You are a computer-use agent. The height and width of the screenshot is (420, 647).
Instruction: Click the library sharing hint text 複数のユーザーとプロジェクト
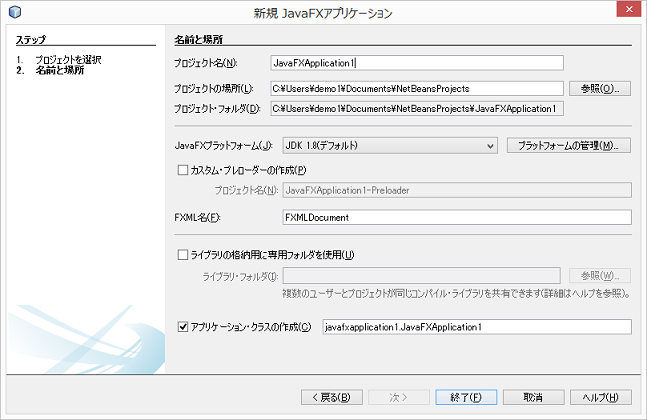(456, 293)
